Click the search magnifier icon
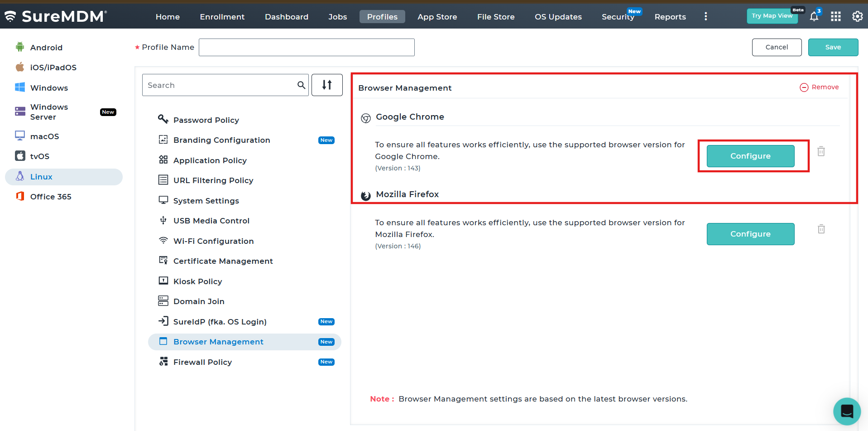The height and width of the screenshot is (431, 868). [x=301, y=85]
